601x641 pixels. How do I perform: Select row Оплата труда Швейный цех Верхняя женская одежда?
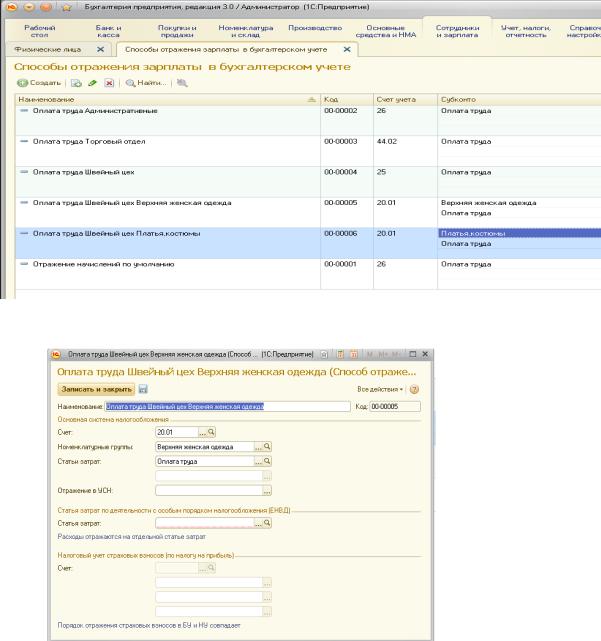coord(308,212)
